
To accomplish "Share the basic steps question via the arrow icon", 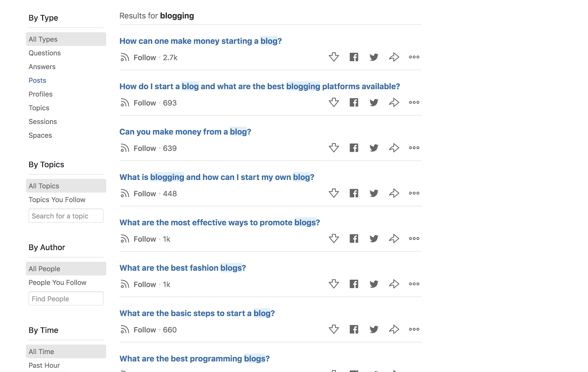I will [394, 329].
